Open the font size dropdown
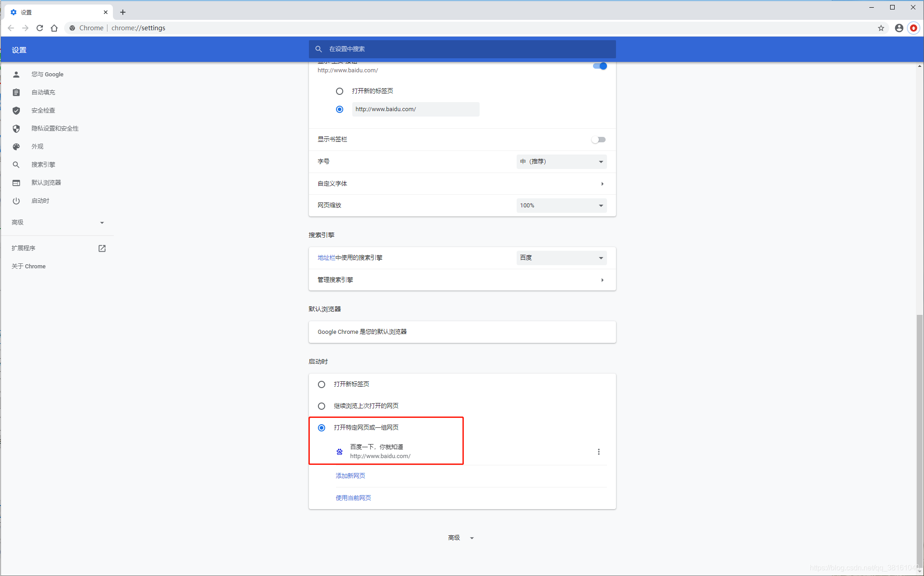 pos(561,162)
